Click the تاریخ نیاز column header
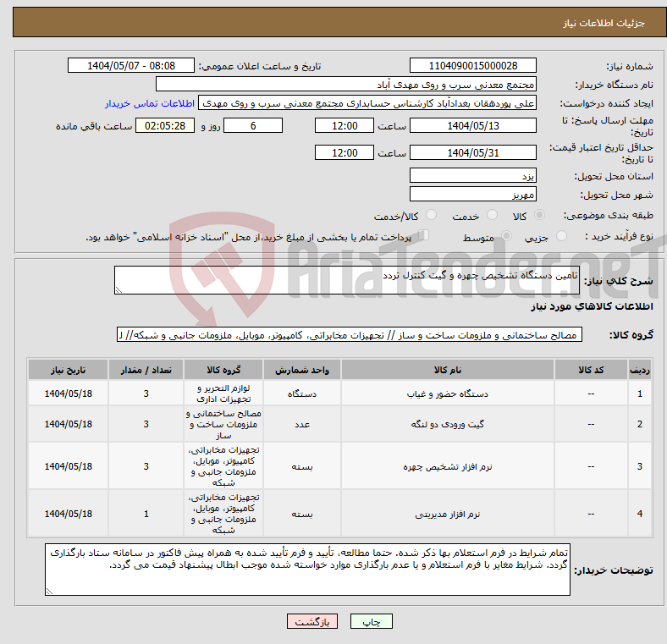The height and width of the screenshot is (644, 667). pos(68,370)
